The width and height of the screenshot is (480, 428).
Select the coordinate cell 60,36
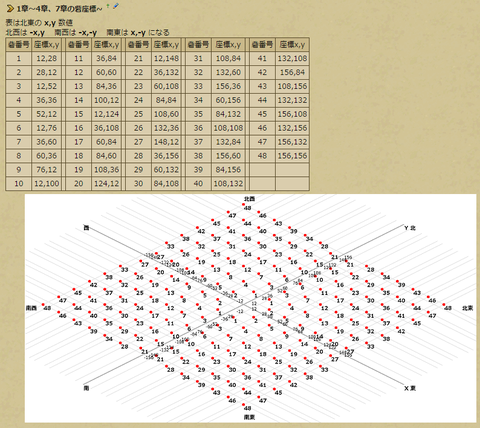47,156
